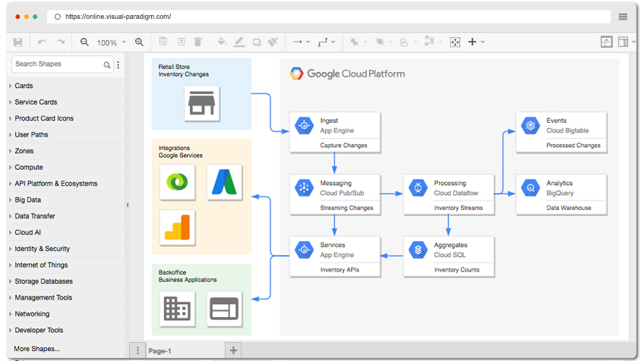This screenshot has height=361, width=644.
Task: Select the green rings Google service icon
Action: (178, 182)
